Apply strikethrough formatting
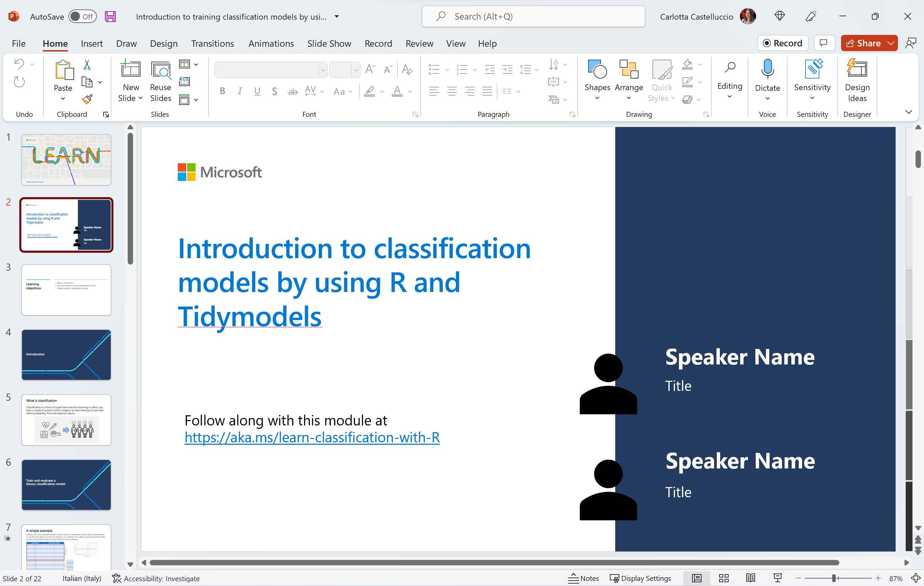 coord(293,91)
